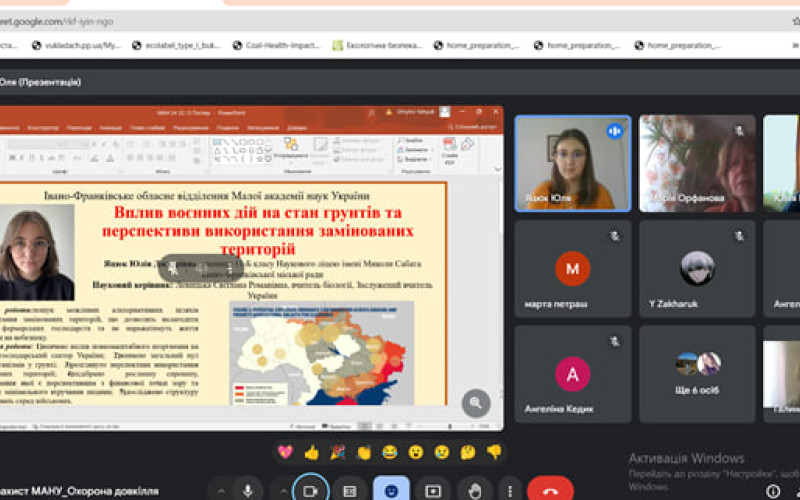Open Анімація tab in PowerPoint ribbon
800x500 pixels.
[111, 128]
